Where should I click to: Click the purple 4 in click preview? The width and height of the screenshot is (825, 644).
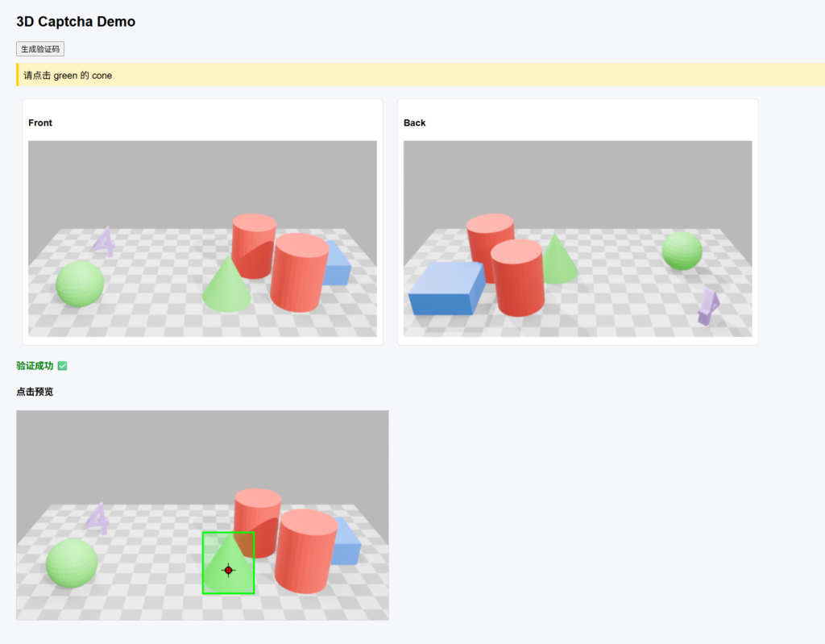(98, 518)
